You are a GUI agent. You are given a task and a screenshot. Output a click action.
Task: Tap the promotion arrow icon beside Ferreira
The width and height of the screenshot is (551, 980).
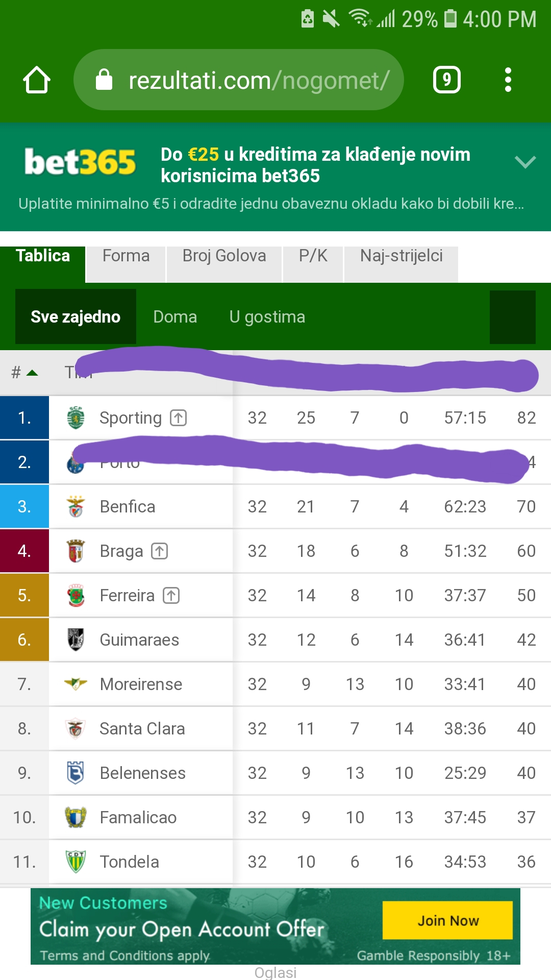point(171,595)
